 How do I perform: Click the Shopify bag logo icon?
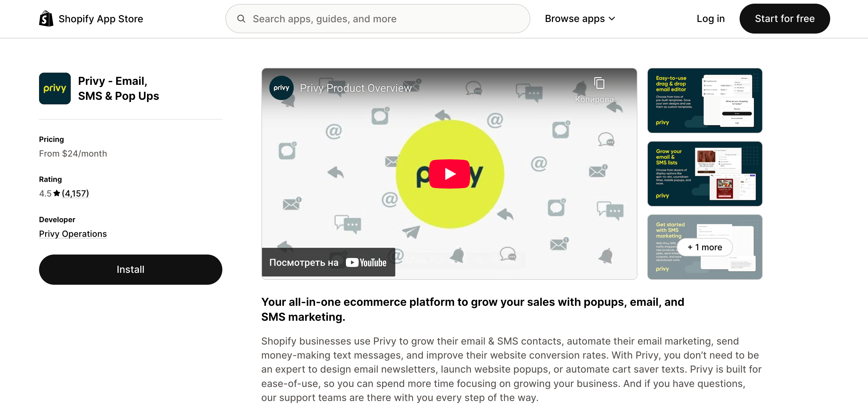point(46,19)
